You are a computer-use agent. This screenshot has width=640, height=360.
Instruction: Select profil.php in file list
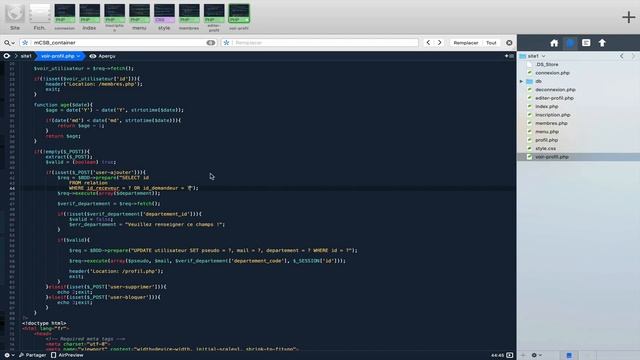578,140
